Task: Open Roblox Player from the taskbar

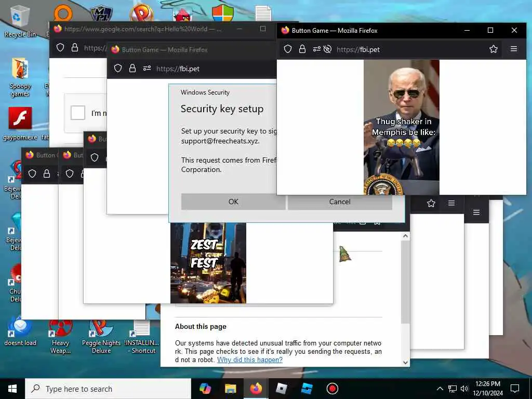Action: [281, 389]
